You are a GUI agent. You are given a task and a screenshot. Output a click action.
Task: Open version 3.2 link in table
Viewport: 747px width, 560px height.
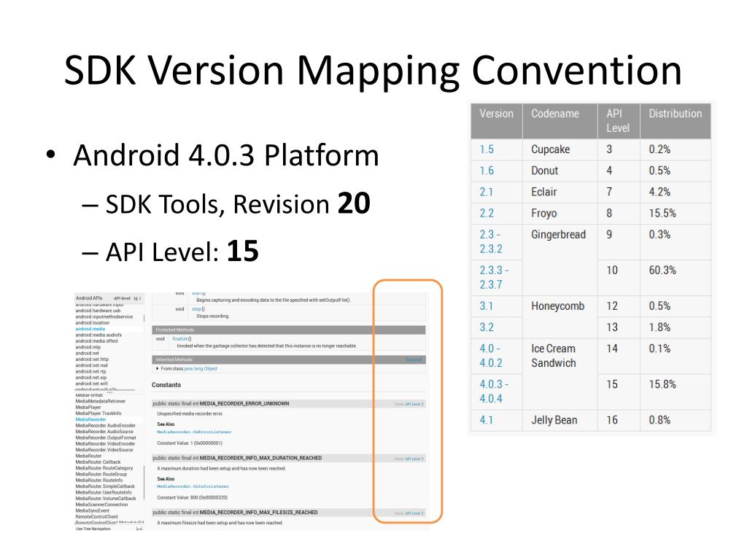(x=487, y=327)
